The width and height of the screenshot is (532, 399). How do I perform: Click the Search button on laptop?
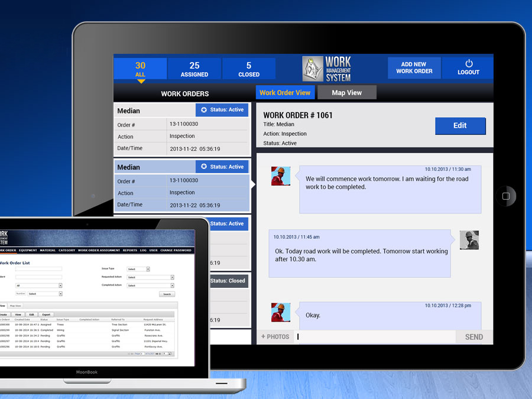click(x=167, y=294)
